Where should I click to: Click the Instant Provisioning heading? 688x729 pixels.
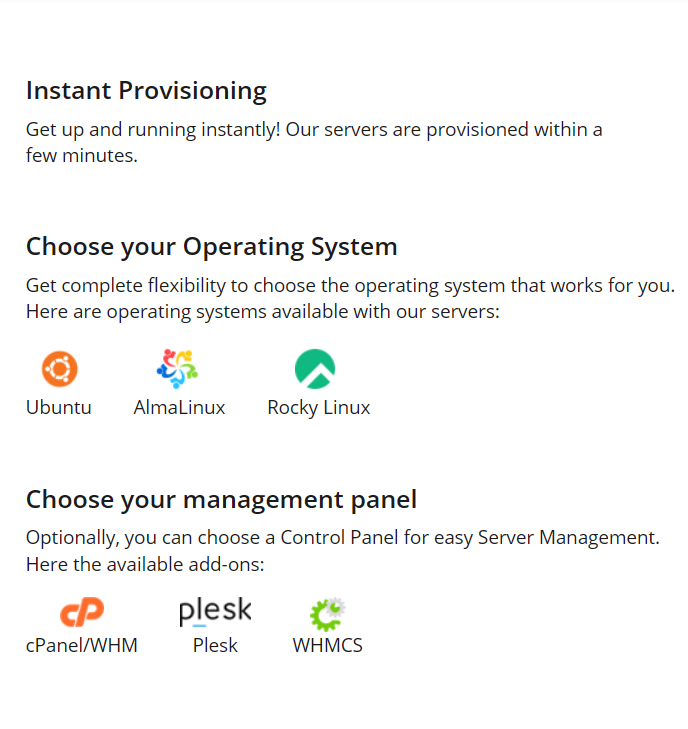point(146,91)
